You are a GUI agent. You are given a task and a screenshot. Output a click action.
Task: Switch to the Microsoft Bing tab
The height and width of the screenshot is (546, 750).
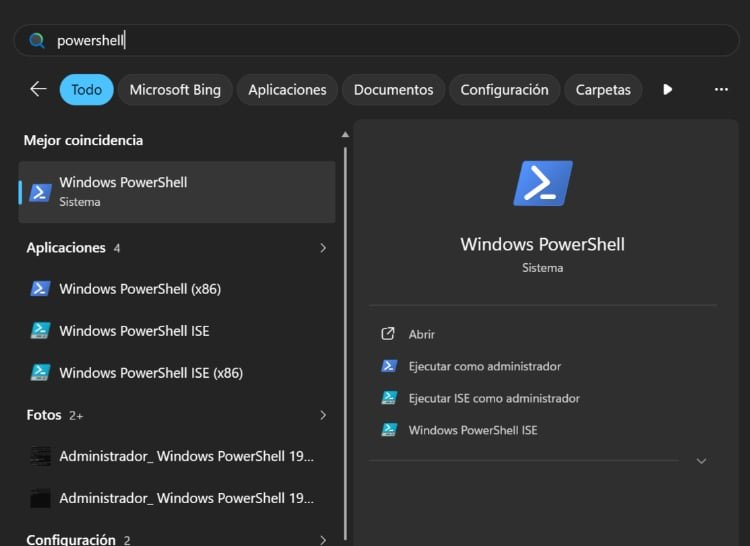point(175,89)
